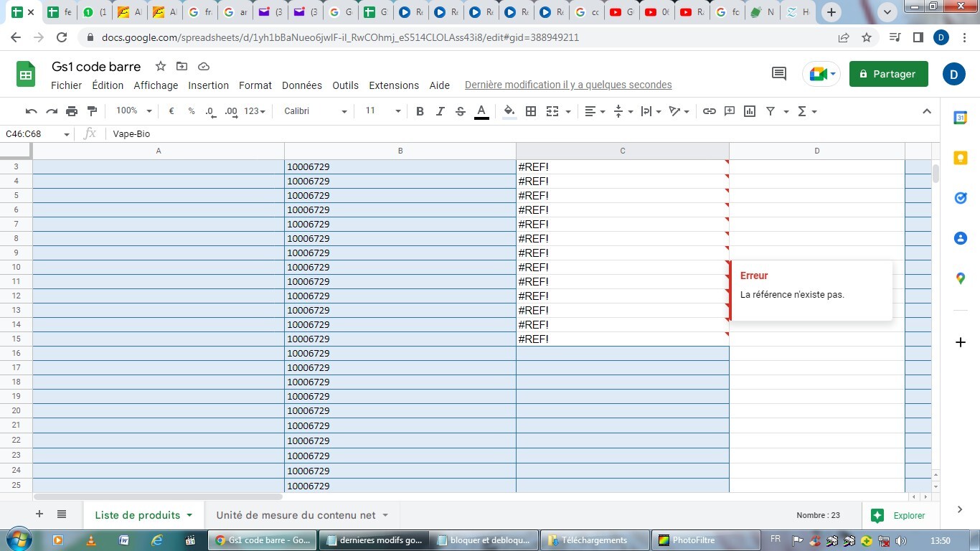The width and height of the screenshot is (980, 551).
Task: Open comment history icon
Action: tap(778, 74)
